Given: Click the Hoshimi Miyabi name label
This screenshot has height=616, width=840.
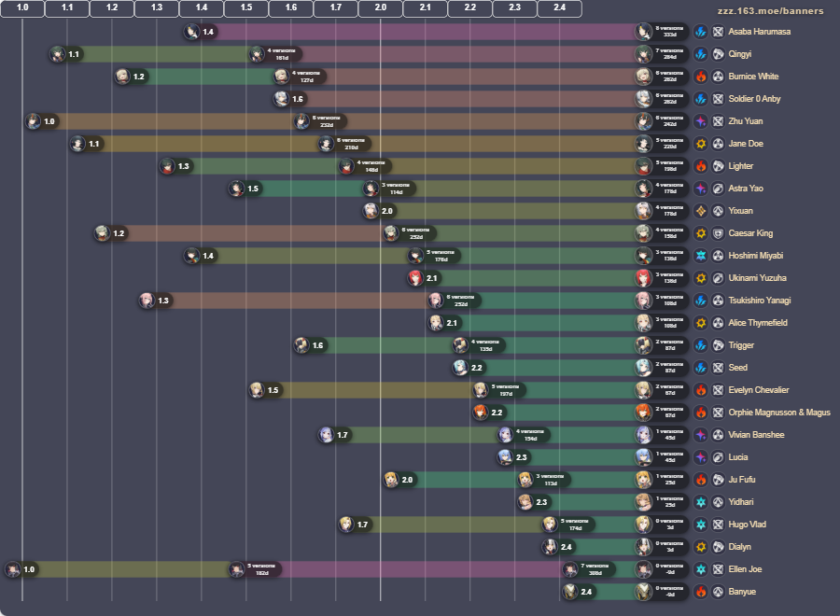Looking at the screenshot, I should point(755,256).
